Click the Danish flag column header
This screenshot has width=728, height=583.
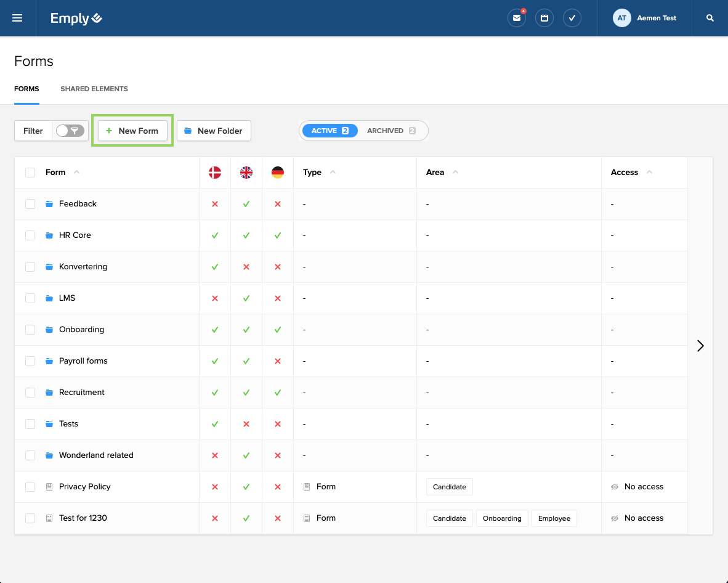(215, 173)
